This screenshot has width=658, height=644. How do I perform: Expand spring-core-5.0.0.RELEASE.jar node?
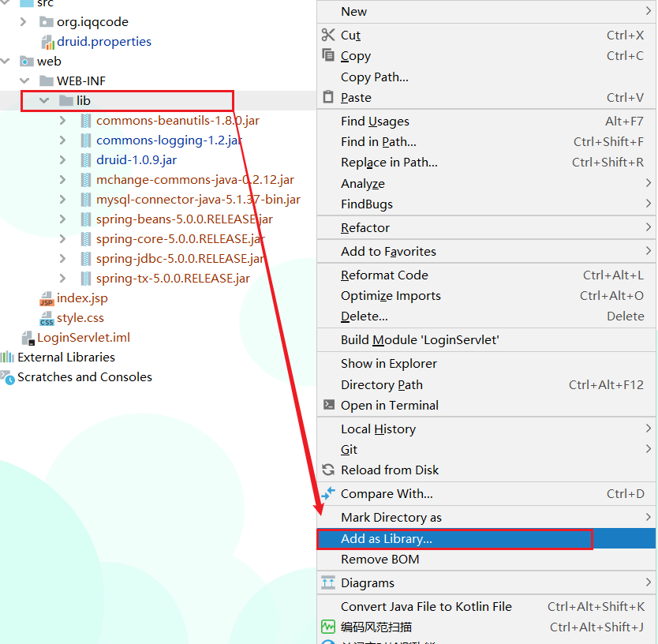[x=63, y=238]
